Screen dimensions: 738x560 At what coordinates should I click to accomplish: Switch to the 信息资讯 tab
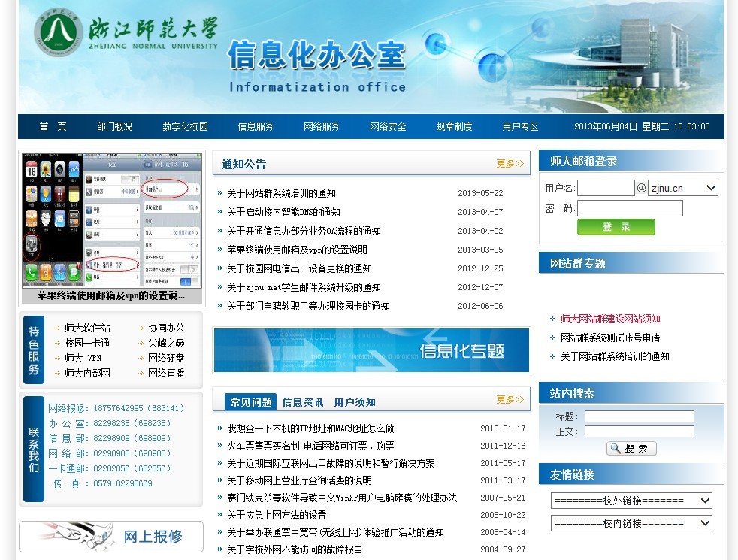pyautogui.click(x=303, y=402)
